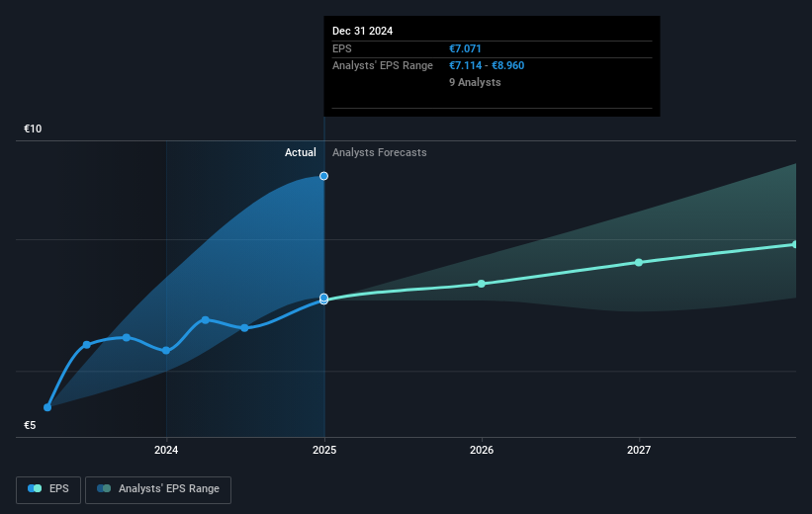
Task: Select the EPS data point in mid-2024
Action: click(244, 327)
